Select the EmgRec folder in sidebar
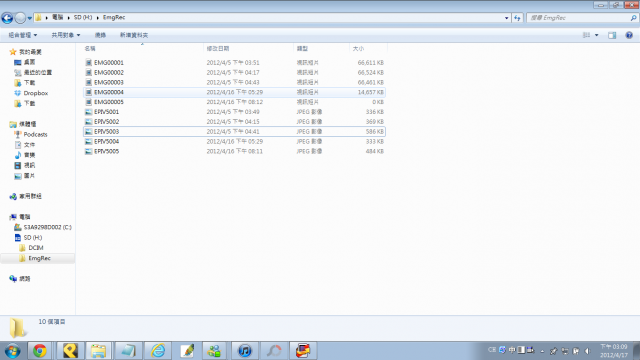640x360 pixels. [39, 258]
